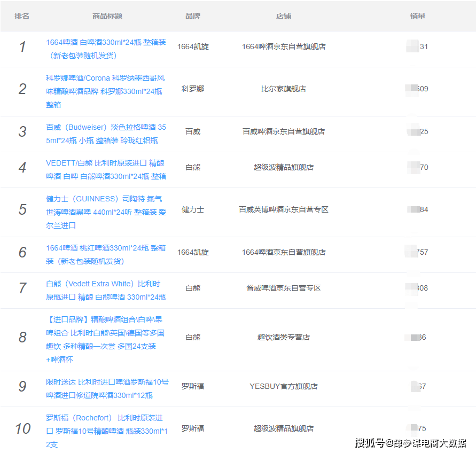Select the 品牌 column header
Image resolution: width=476 pixels, height=453 pixels.
193,16
